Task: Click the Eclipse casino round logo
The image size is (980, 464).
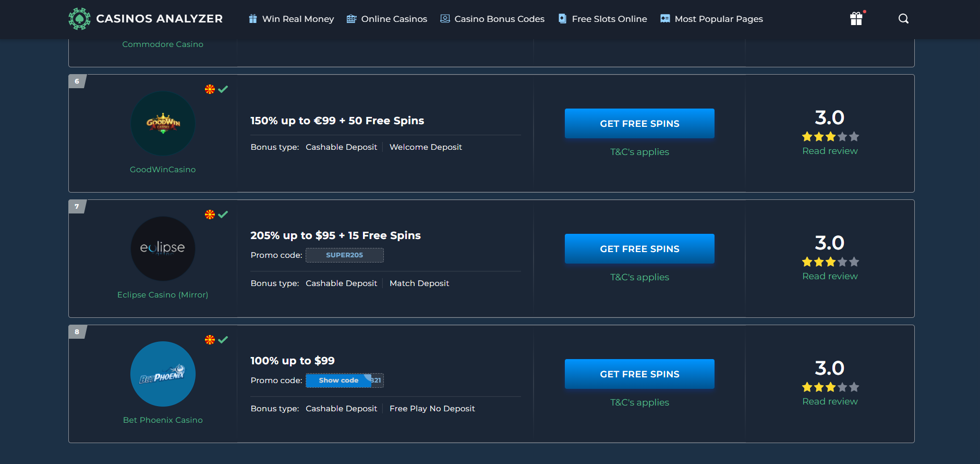Action: point(163,248)
